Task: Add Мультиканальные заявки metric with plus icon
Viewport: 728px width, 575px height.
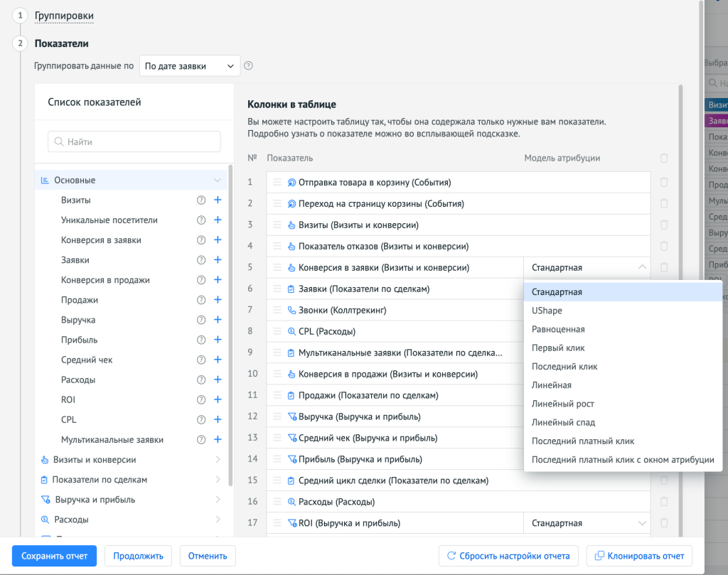Action: pyautogui.click(x=218, y=439)
